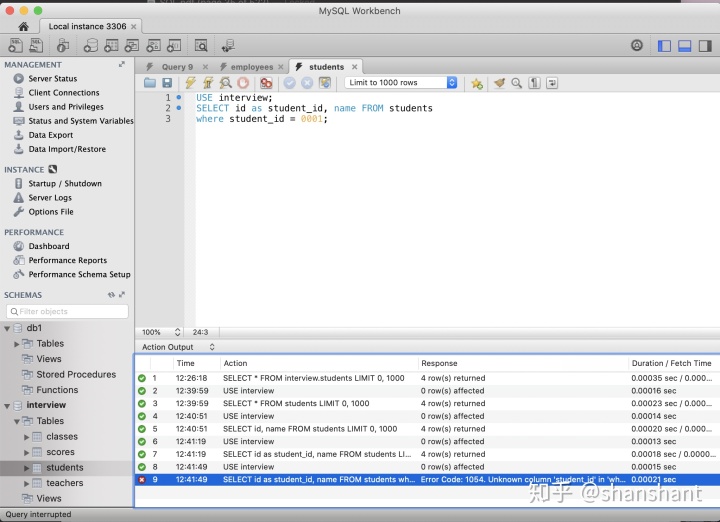Expand the scores table
Image resolution: width=720 pixels, height=522 pixels.
(27, 452)
